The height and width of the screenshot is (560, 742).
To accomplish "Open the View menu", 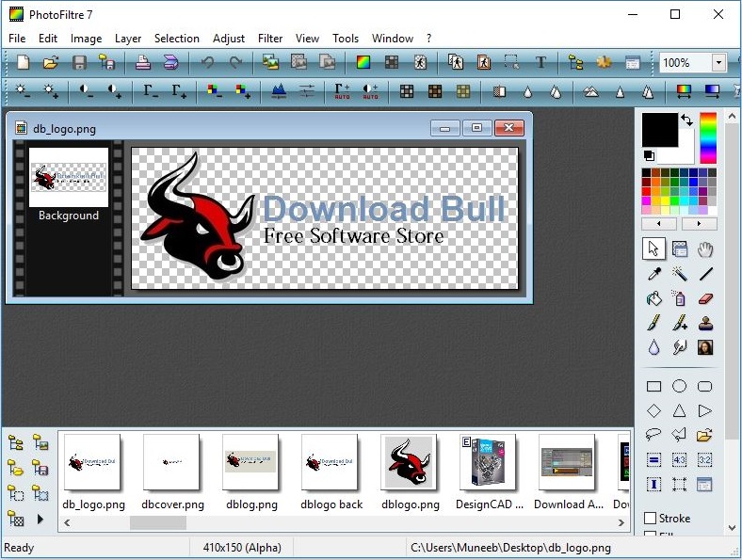I will click(x=307, y=39).
